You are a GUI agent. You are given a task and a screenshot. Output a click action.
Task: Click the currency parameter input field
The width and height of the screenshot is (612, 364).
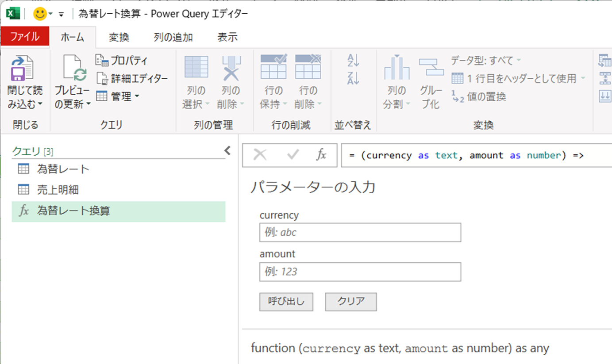tap(360, 232)
